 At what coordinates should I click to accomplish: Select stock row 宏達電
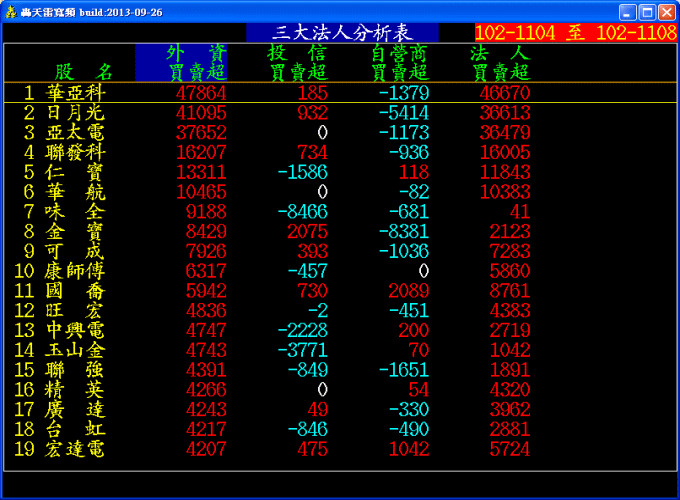[340, 449]
